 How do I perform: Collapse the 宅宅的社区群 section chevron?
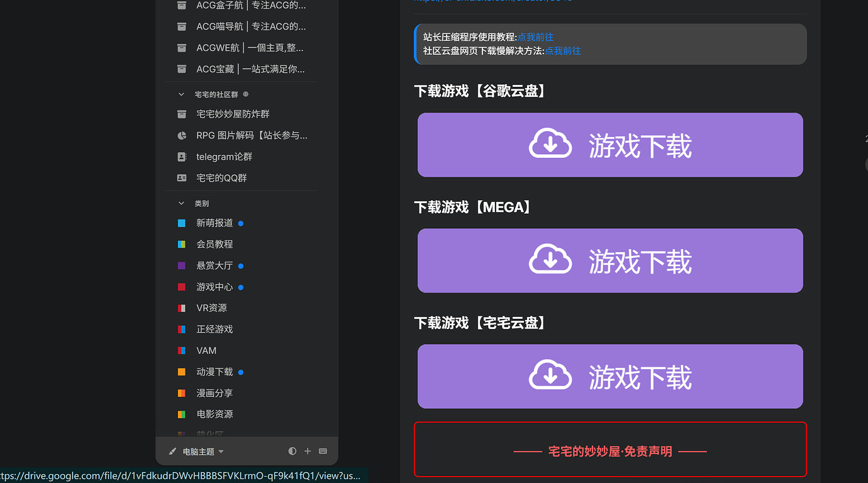click(181, 94)
